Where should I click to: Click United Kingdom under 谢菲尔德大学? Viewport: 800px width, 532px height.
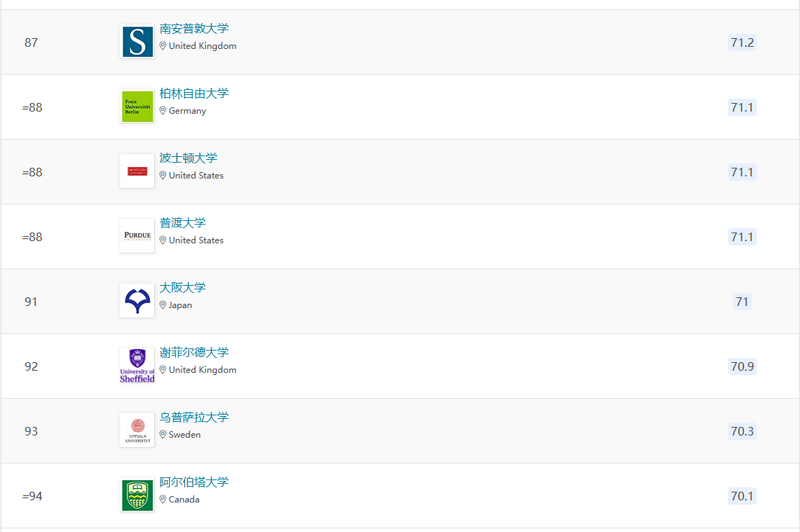[202, 370]
